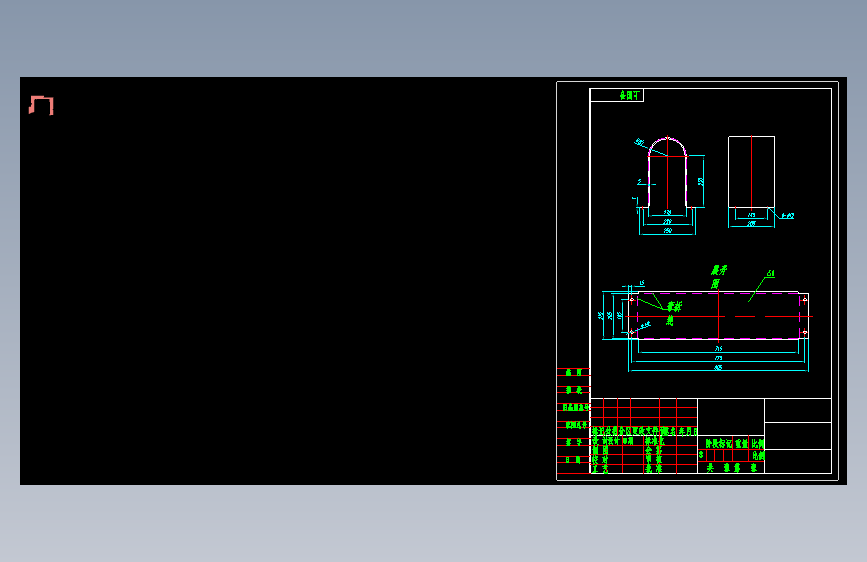Select the long flat-pattern plan view outline
Viewport: 867px width, 562px height.
pos(718,315)
